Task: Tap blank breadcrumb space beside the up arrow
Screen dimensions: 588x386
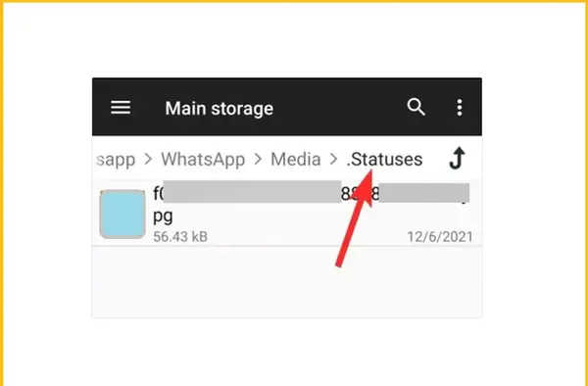Action: click(435, 160)
